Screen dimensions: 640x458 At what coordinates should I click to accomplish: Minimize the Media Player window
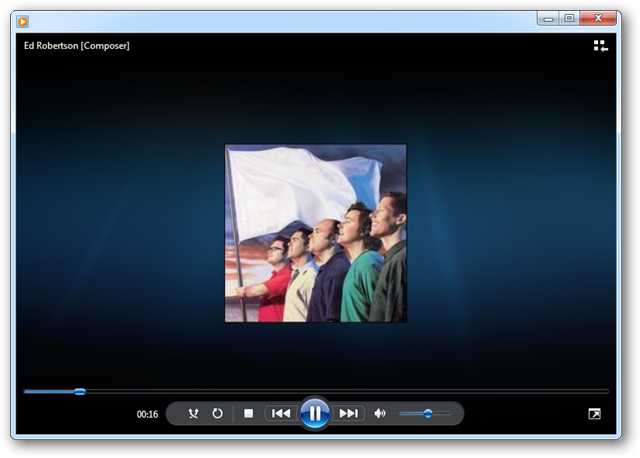click(548, 18)
